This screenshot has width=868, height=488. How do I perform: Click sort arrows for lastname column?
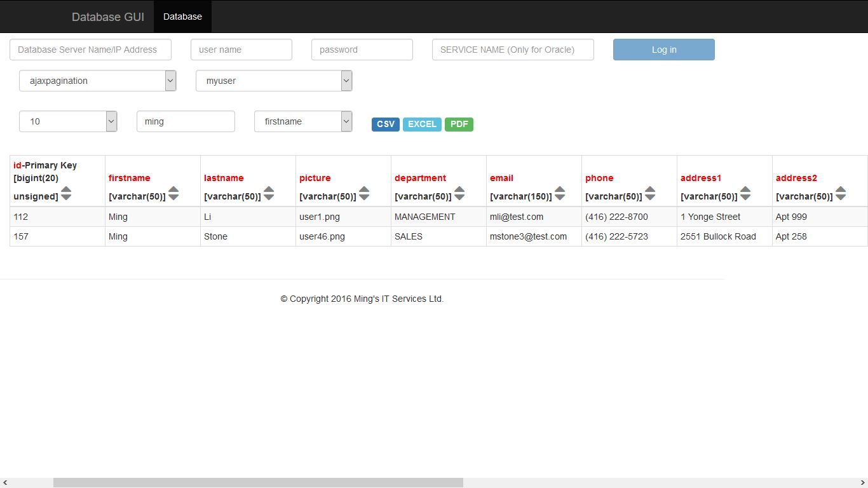pyautogui.click(x=269, y=194)
